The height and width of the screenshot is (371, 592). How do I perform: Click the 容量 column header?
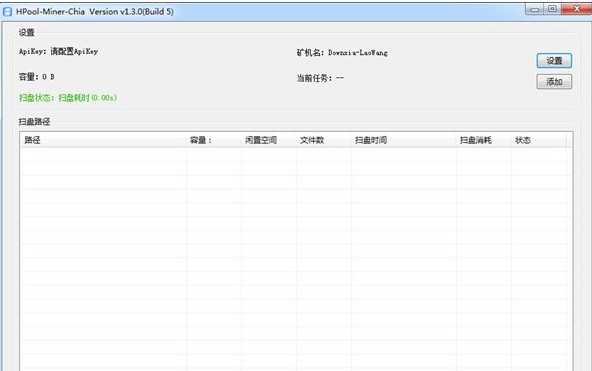pos(214,140)
